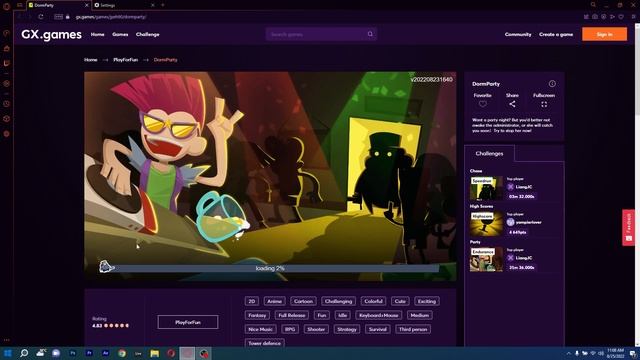This screenshot has height=360, width=640.
Task: Click the Favorite heart icon
Action: pos(482,104)
